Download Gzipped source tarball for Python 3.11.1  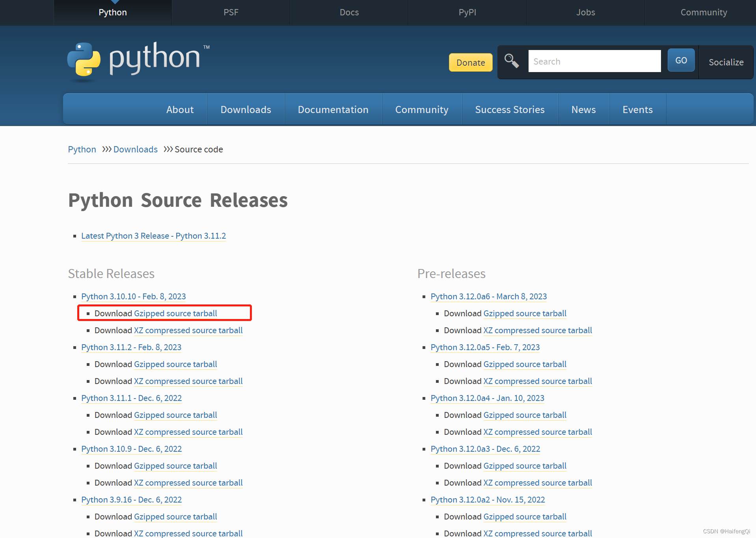(x=175, y=415)
